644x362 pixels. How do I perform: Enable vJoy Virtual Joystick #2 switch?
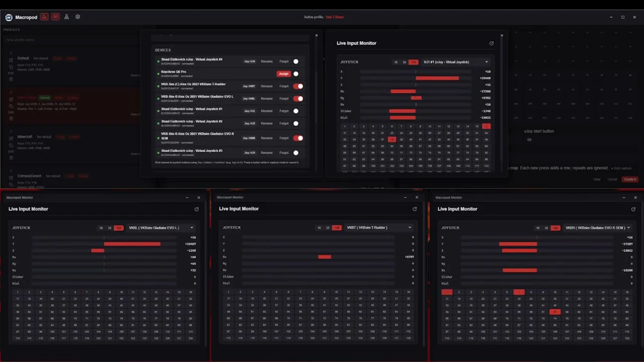(298, 123)
